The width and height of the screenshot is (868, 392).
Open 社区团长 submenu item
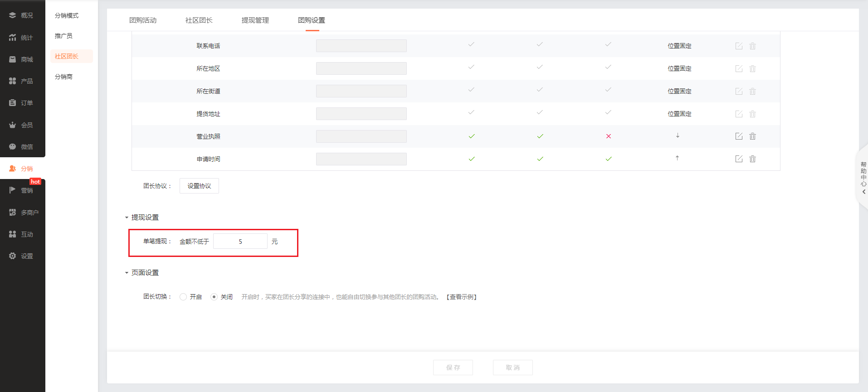(72, 56)
